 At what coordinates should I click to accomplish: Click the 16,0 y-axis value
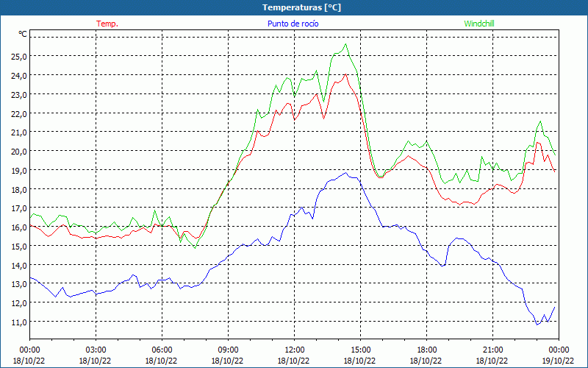tap(19, 227)
